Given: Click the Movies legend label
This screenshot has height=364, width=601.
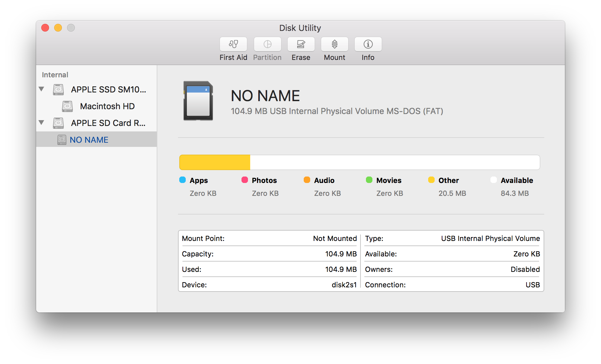Looking at the screenshot, I should tap(389, 180).
